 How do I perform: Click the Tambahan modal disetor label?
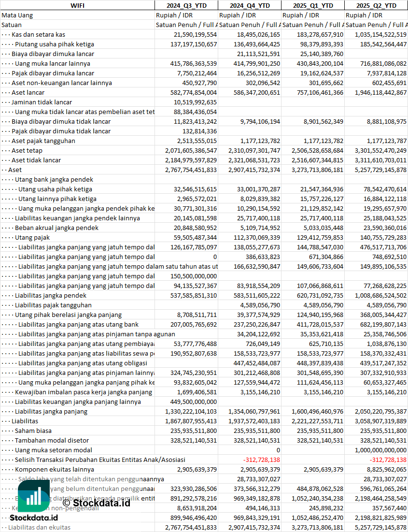click(52, 441)
